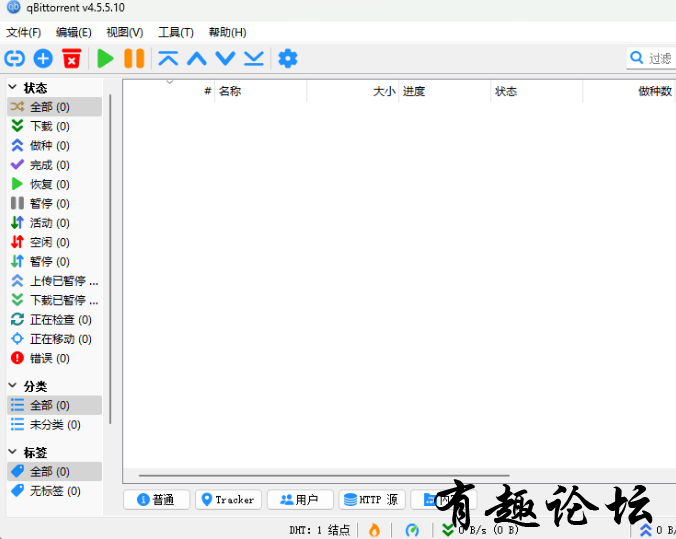
Task: Collapse the 状态 section
Action: tap(13, 88)
